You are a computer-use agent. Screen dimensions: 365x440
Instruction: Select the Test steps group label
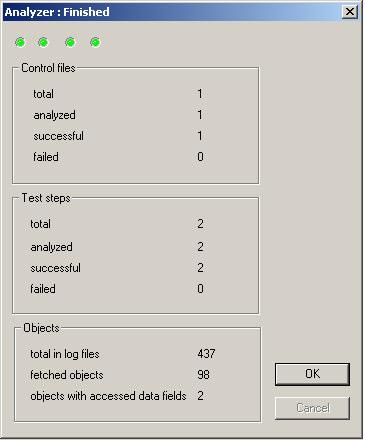(46, 198)
